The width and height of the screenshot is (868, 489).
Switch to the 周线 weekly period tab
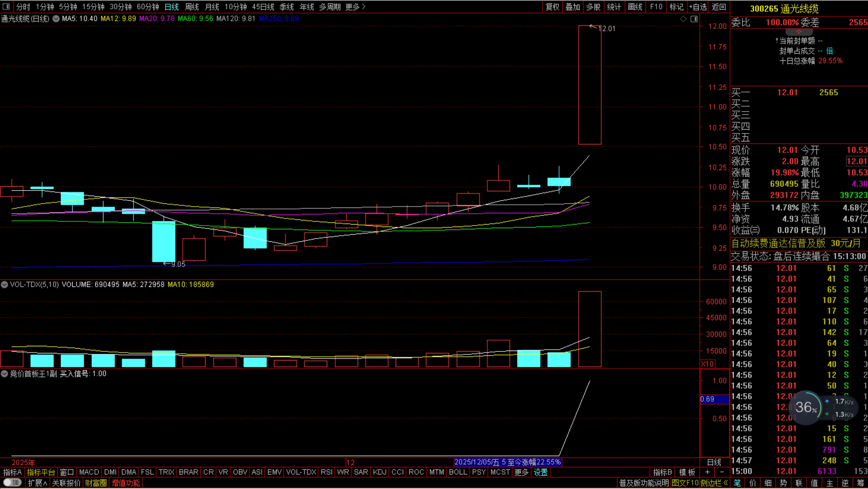(x=192, y=7)
